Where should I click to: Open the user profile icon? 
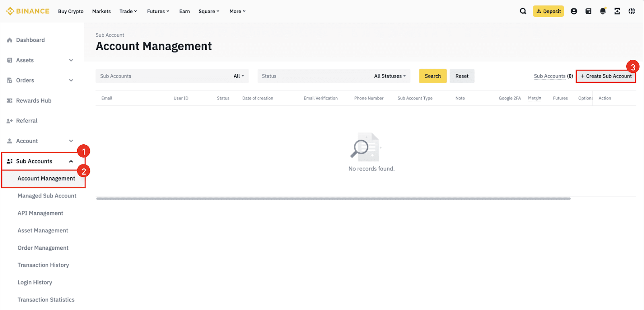click(574, 11)
